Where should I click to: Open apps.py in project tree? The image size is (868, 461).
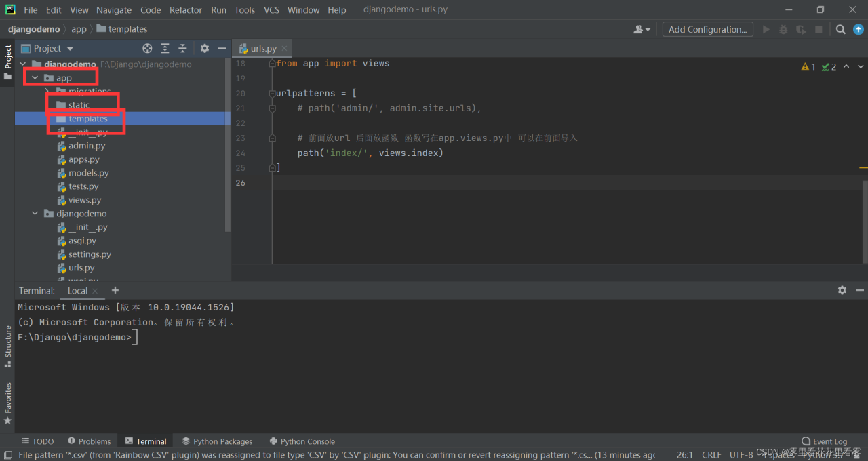coord(83,159)
